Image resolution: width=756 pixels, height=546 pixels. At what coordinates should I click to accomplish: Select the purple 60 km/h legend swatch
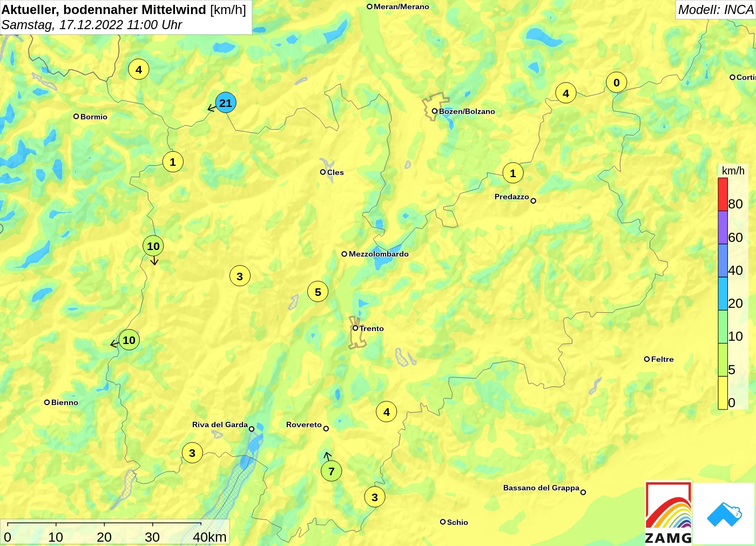coord(723,227)
